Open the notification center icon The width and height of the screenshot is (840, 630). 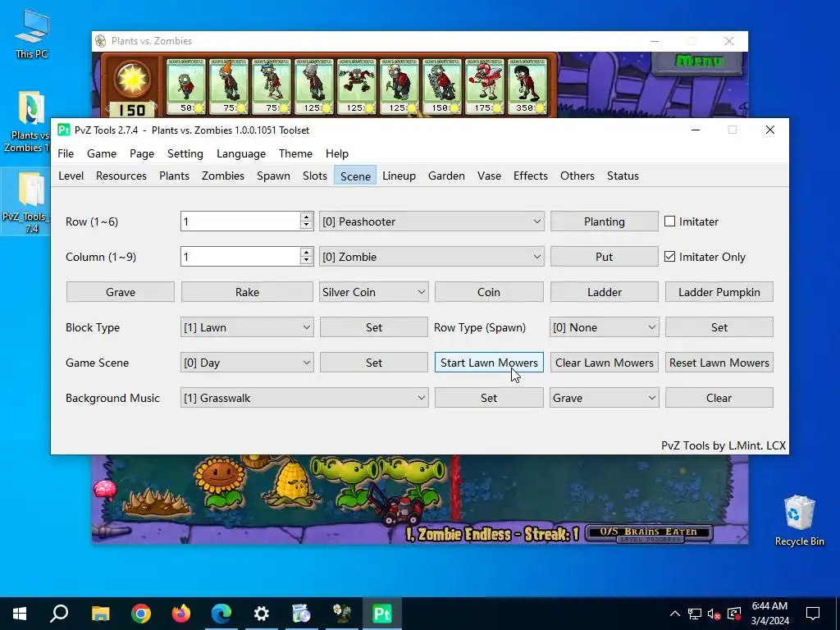(x=813, y=614)
